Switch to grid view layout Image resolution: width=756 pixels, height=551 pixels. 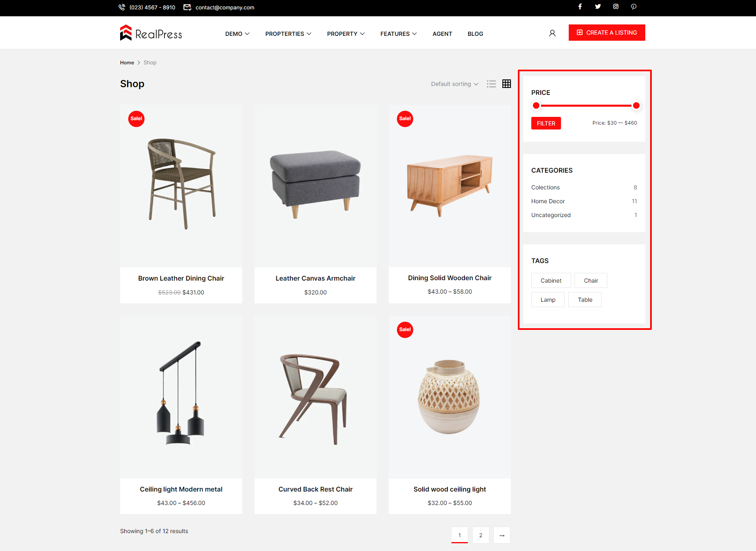(506, 84)
